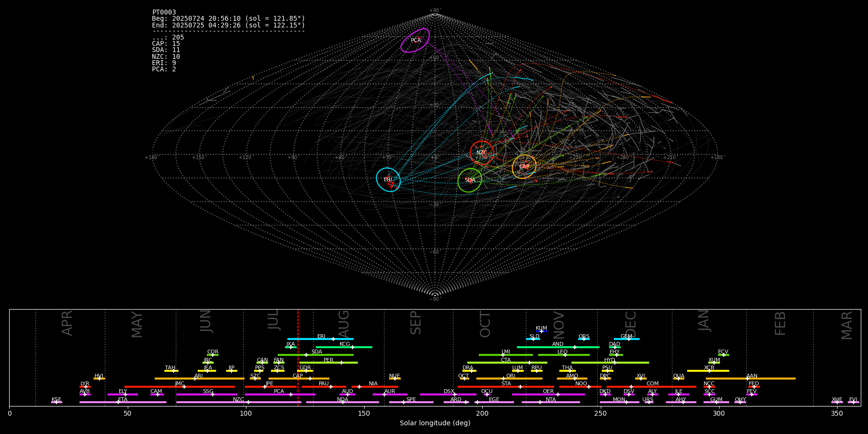The image size is (868, 434).
Task: Click the ORS shower label in timeline
Action: pyautogui.click(x=583, y=337)
